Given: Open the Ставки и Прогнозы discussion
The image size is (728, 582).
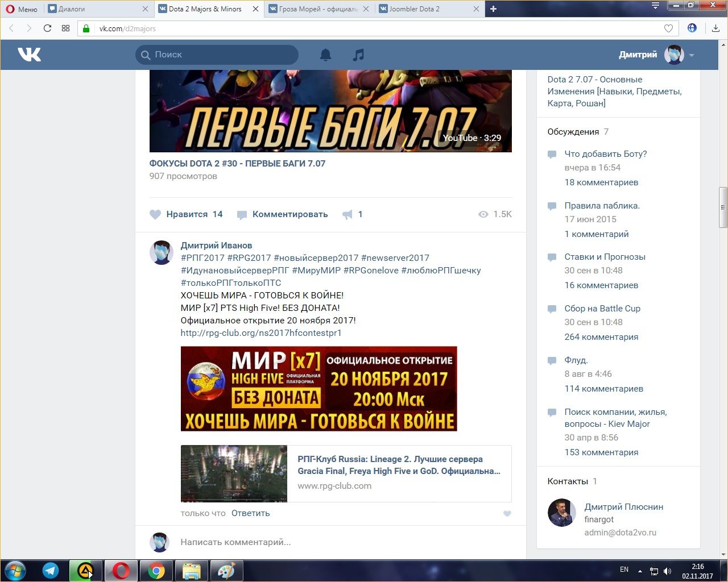Looking at the screenshot, I should pos(605,257).
